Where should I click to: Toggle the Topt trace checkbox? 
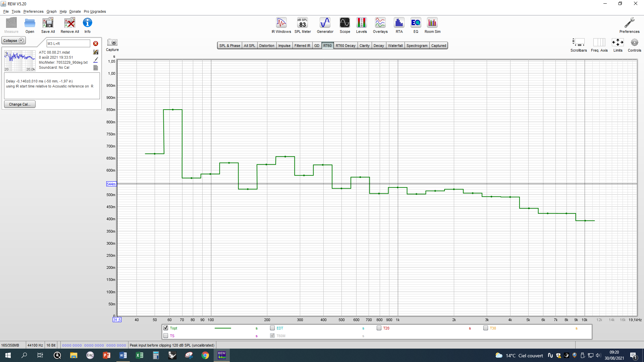pyautogui.click(x=166, y=328)
